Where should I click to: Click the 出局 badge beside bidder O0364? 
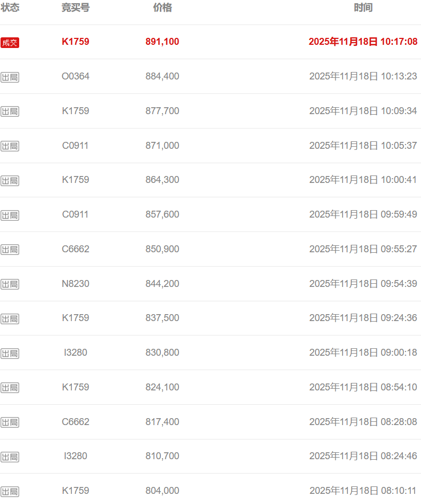[10, 77]
